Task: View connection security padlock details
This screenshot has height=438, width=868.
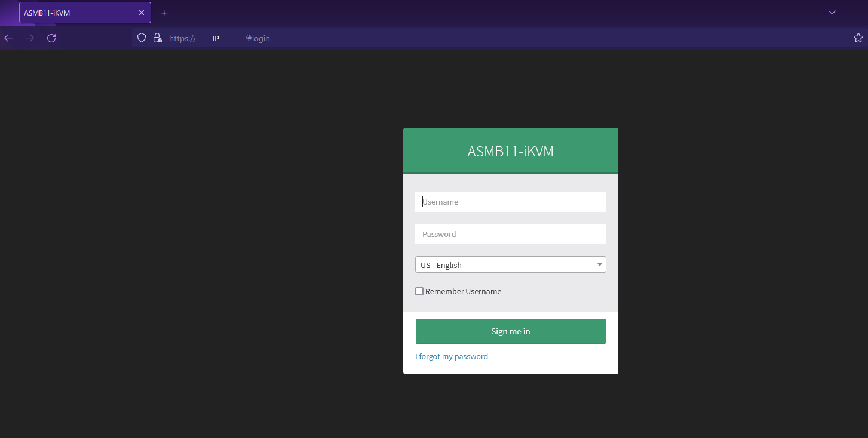Action: [x=158, y=38]
